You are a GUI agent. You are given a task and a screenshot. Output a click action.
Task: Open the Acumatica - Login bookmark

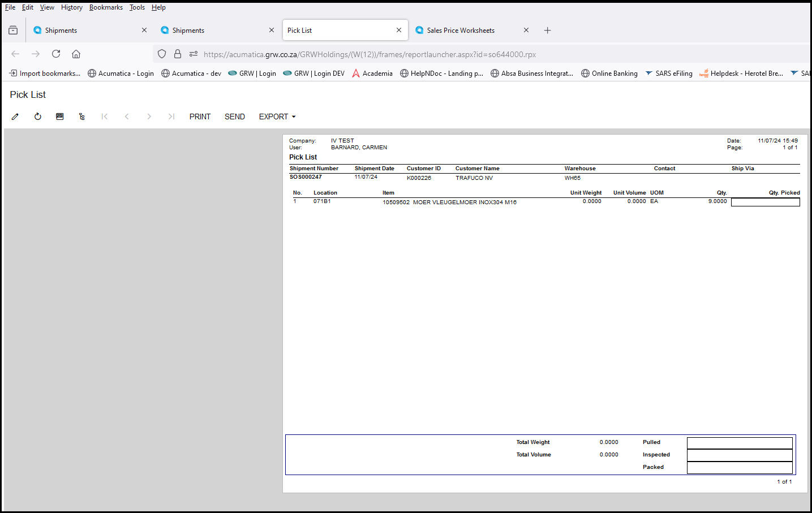[121, 74]
